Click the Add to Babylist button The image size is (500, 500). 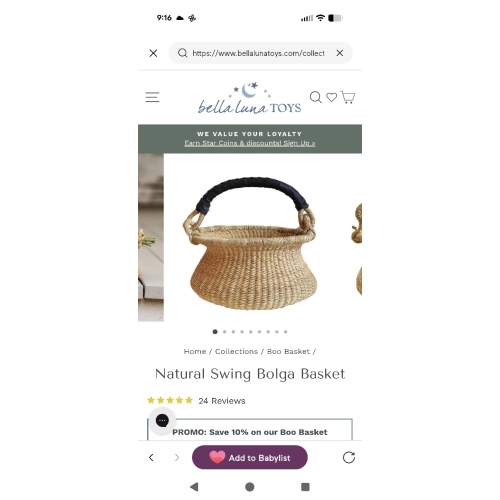coord(250,457)
